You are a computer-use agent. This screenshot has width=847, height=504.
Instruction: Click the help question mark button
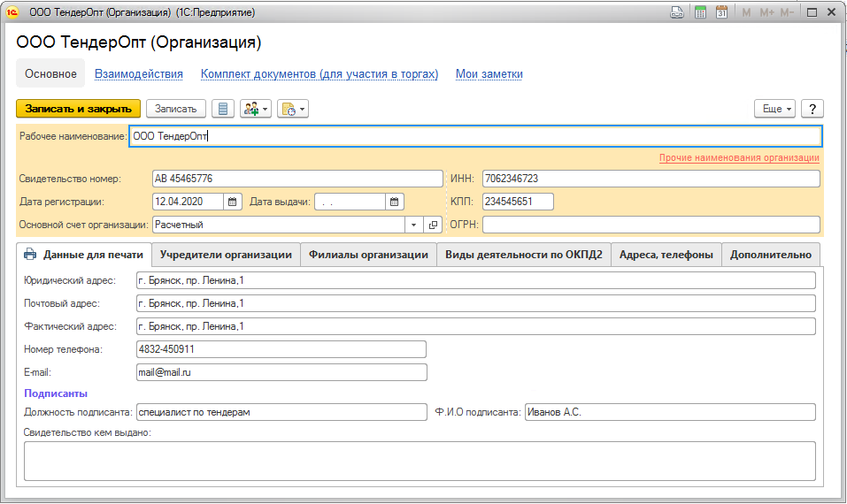(812, 109)
